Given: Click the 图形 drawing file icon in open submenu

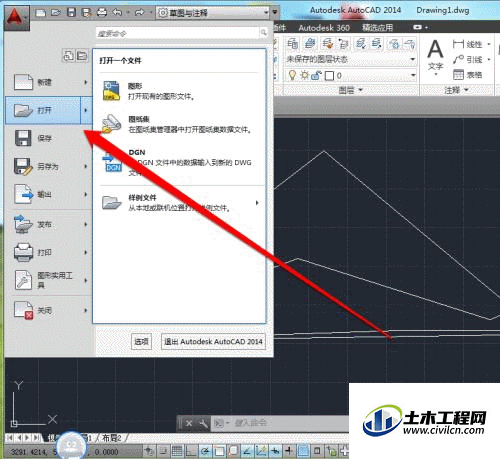Looking at the screenshot, I should [111, 90].
